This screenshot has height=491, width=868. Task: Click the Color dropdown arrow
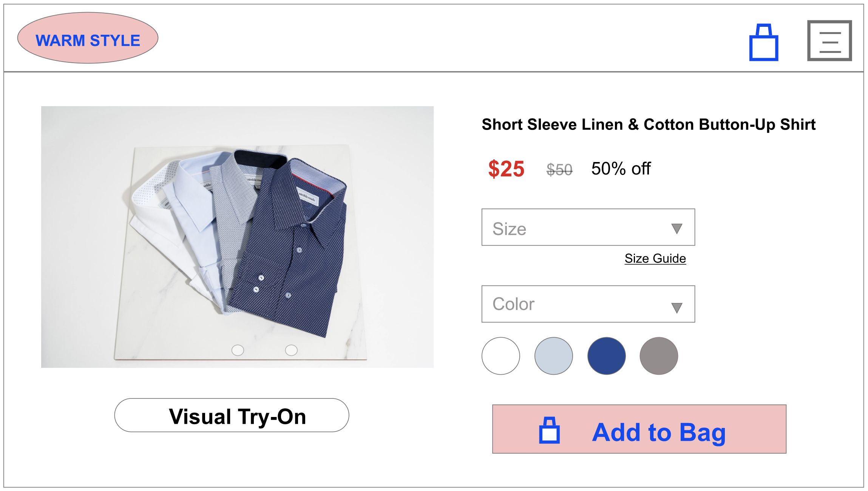[676, 308]
